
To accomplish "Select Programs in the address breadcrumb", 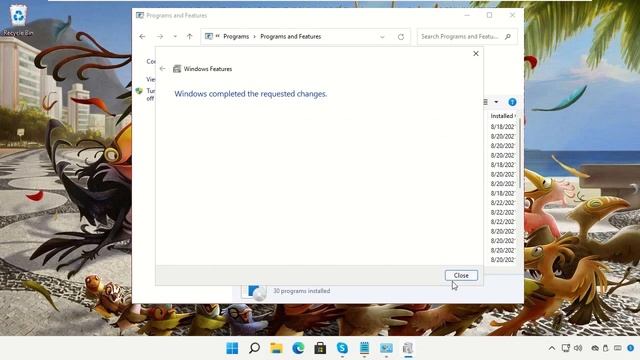I will click(x=236, y=36).
